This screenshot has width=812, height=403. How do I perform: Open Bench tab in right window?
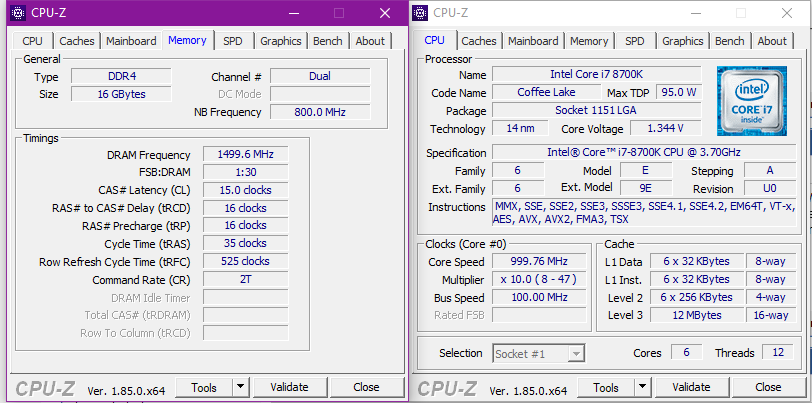730,41
